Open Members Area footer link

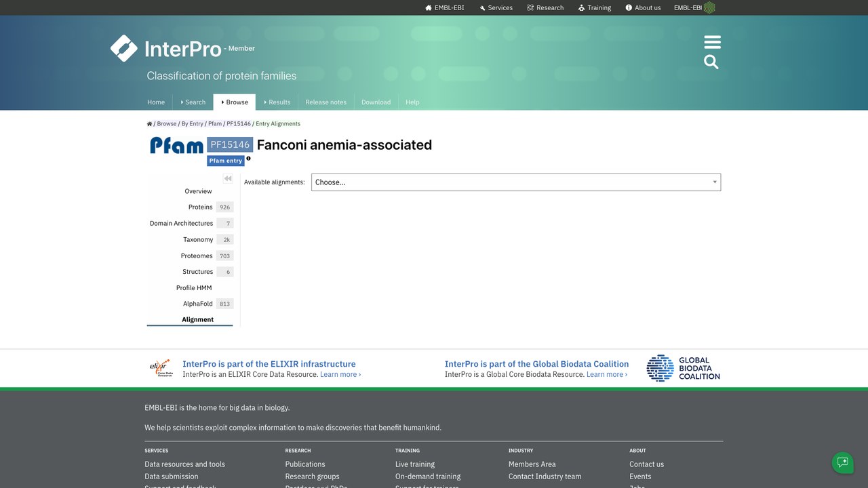pyautogui.click(x=532, y=464)
